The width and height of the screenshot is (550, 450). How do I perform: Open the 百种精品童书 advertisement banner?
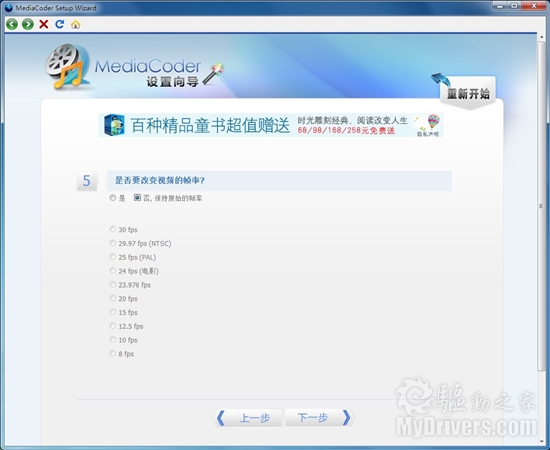click(x=271, y=125)
